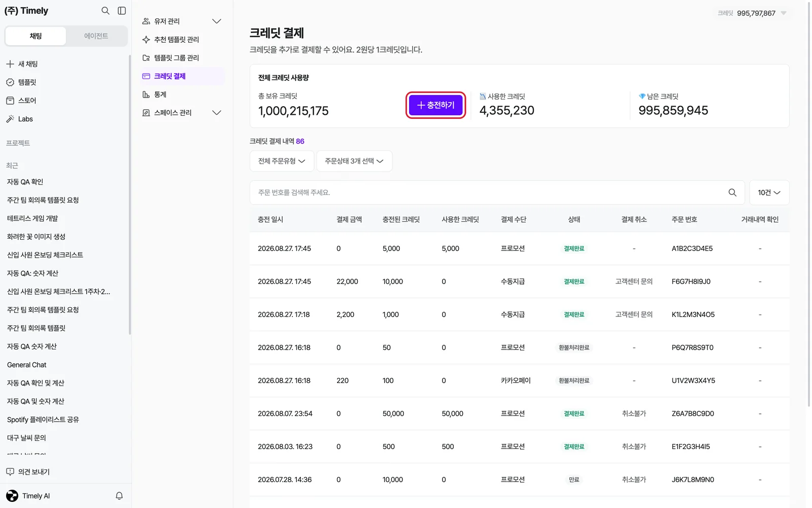The image size is (812, 508).
Task: Switch to the 에이전트 tab
Action: [96, 36]
